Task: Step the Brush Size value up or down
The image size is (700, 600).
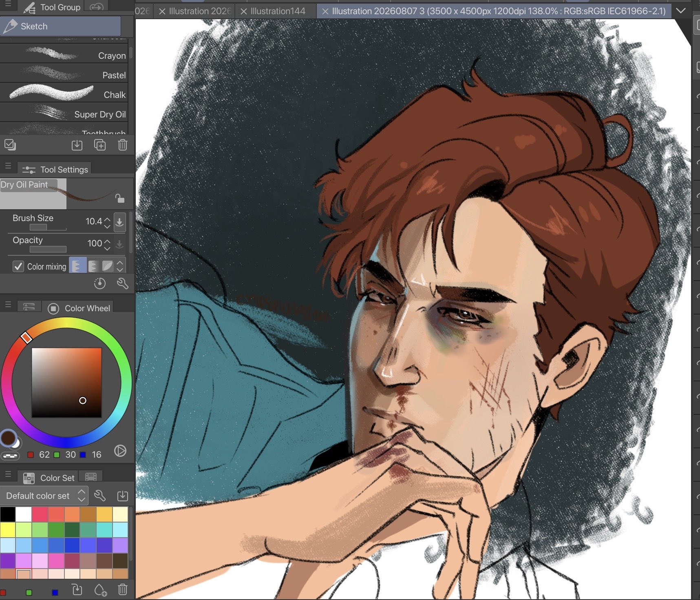Action: [x=107, y=222]
